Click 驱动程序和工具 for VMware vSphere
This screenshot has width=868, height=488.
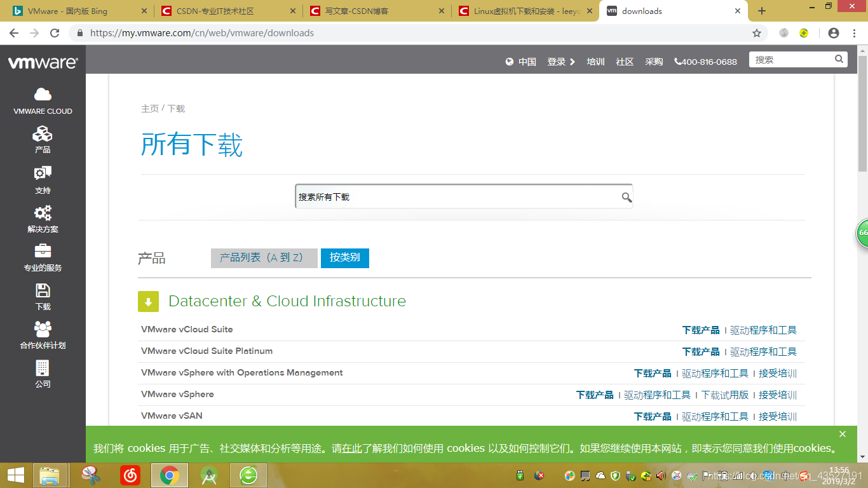pos(657,395)
